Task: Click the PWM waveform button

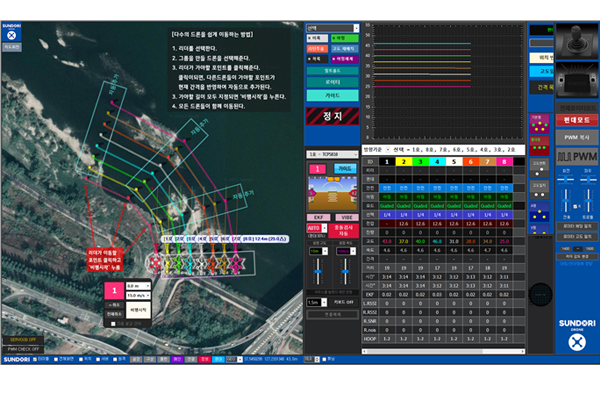Action: [576, 157]
